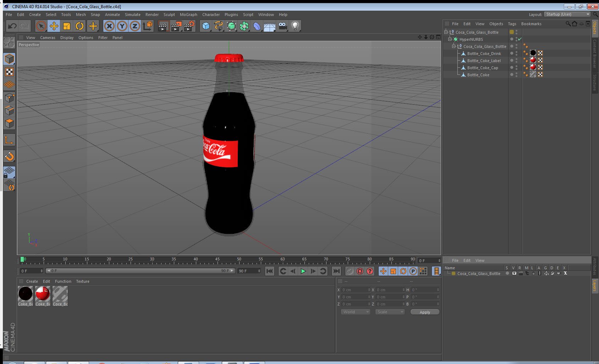This screenshot has height=364, width=599.
Task: Select the glass bottle material swatch
Action: tap(60, 294)
